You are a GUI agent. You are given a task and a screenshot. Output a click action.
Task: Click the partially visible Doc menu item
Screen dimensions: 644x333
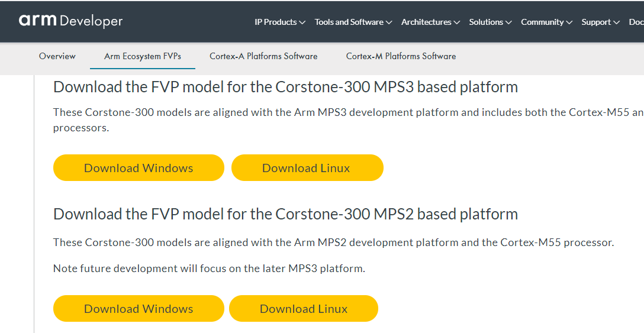click(x=636, y=22)
